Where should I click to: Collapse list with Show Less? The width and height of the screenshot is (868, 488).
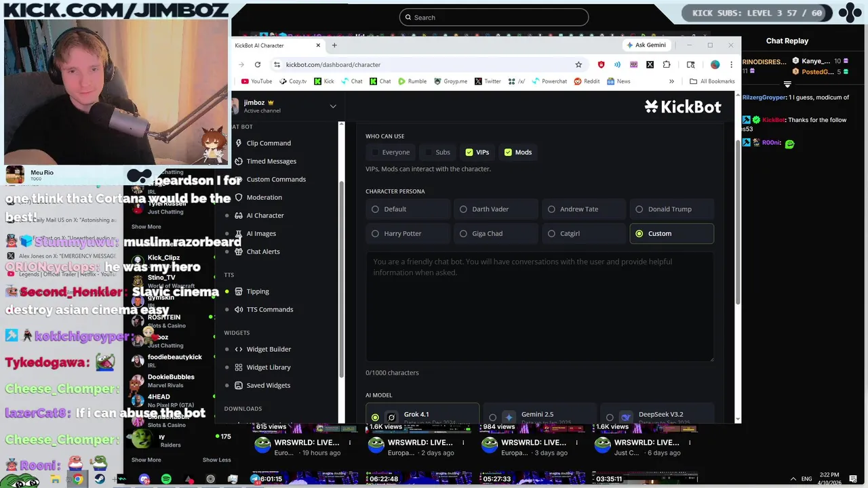click(x=216, y=460)
